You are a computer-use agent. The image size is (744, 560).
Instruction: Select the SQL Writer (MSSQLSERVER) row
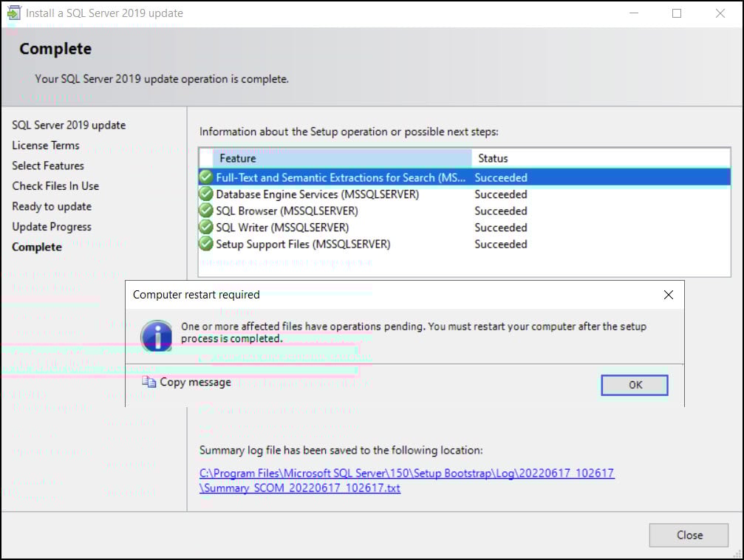coord(465,228)
